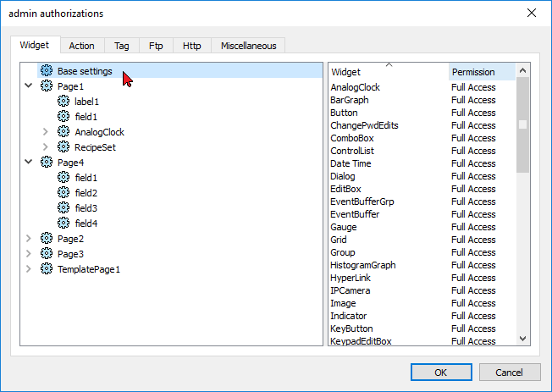Select the Full Access permission for Button

tap(473, 113)
